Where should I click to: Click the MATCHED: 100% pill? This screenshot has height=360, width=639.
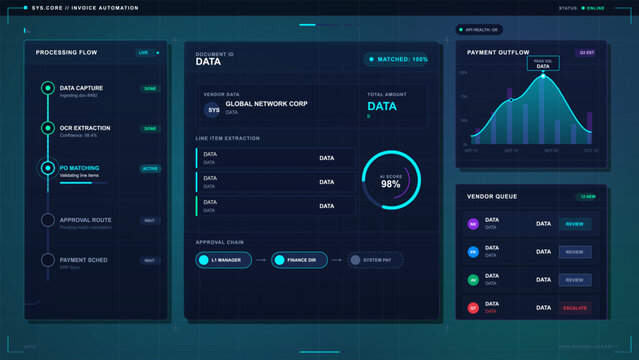396,60
